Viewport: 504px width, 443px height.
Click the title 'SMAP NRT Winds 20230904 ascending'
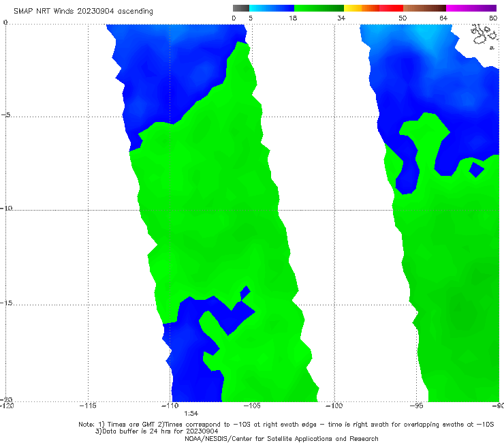coord(83,12)
